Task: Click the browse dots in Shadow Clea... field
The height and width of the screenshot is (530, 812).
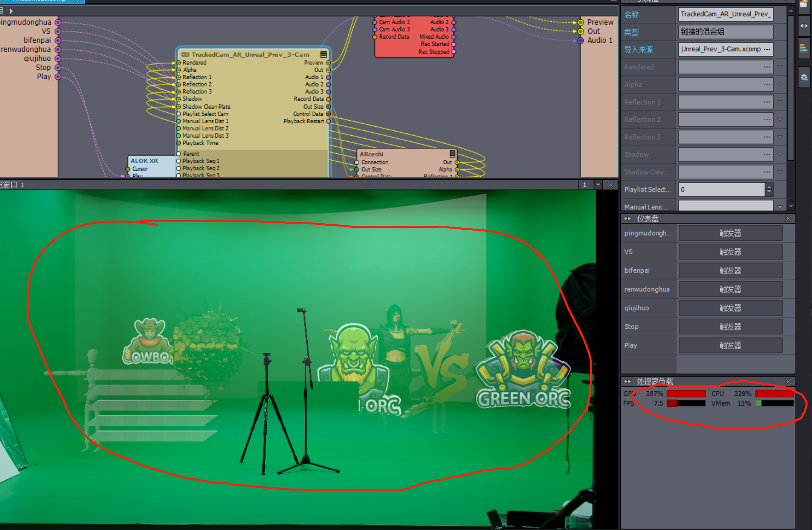Action: click(x=767, y=172)
